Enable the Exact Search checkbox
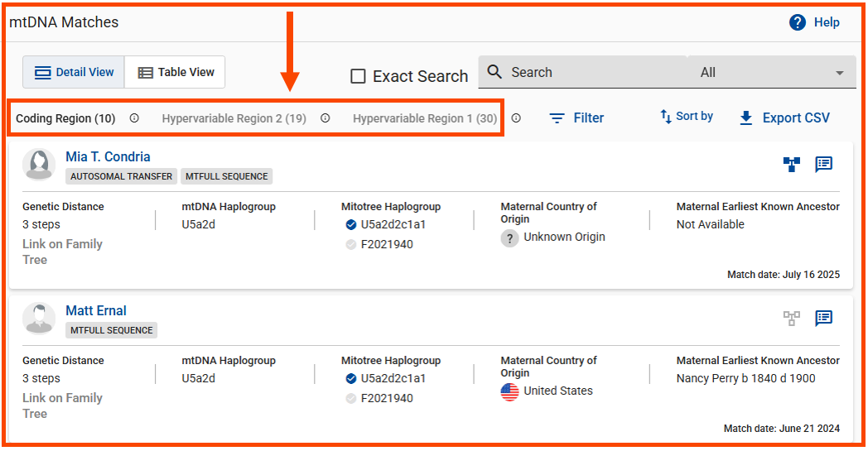868x451 pixels. pyautogui.click(x=358, y=76)
